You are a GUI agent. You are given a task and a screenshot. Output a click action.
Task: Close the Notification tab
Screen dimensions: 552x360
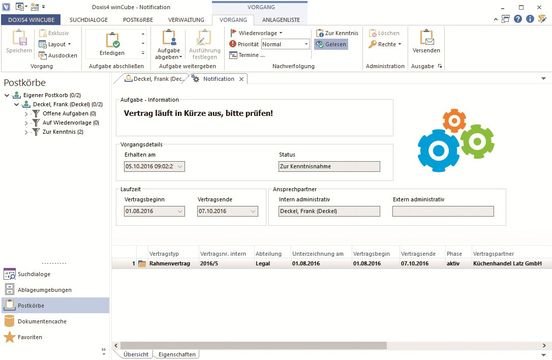click(242, 79)
